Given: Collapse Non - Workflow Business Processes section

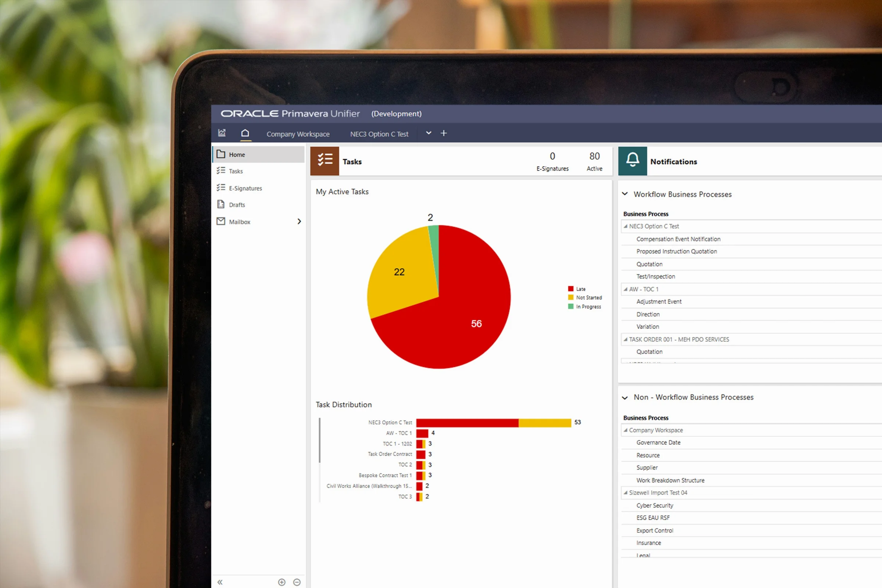Looking at the screenshot, I should pos(625,398).
